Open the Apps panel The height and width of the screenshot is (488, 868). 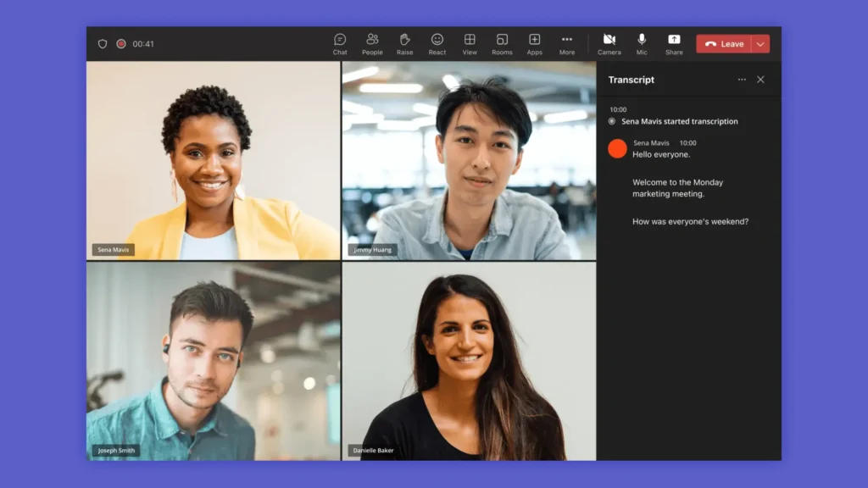(x=534, y=43)
